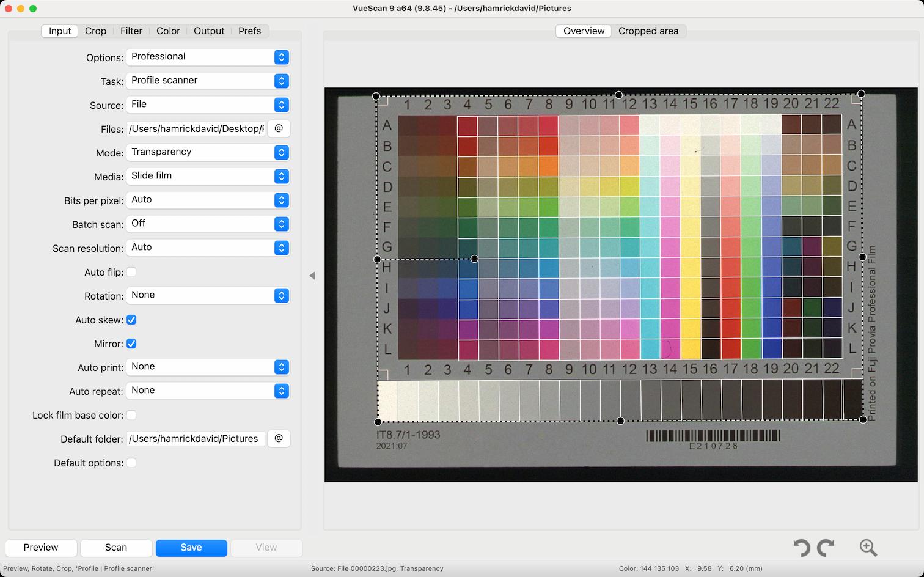924x577 pixels.
Task: Uncheck the Mirror option
Action: [x=131, y=344]
